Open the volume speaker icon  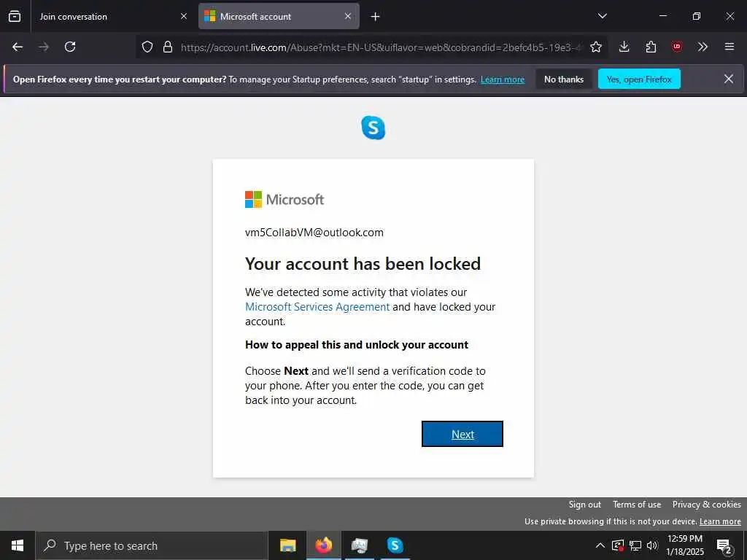tap(652, 545)
